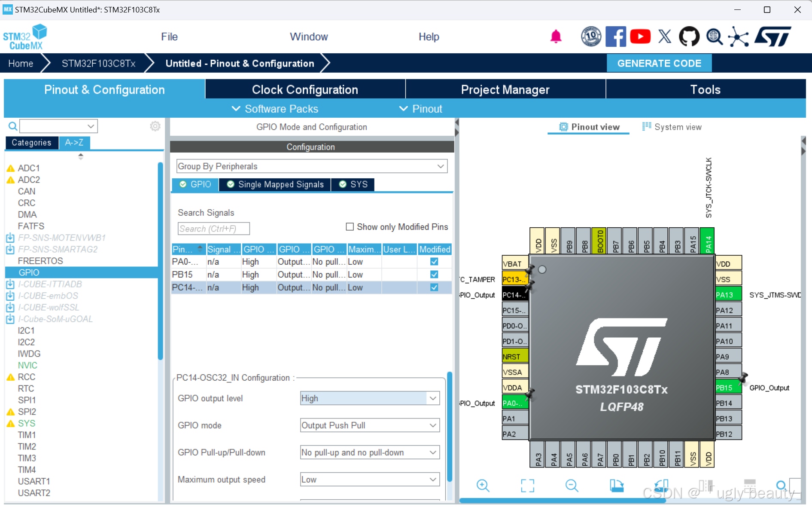Select the A->Z tab
The image size is (812, 507).
[74, 143]
